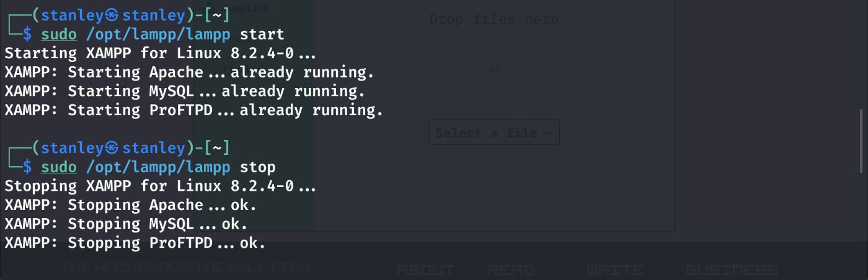Click the Select a file button

point(494,133)
